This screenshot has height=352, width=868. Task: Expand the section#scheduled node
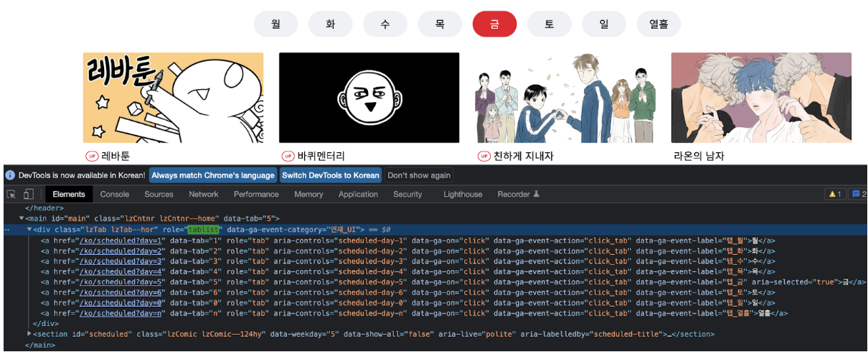pyautogui.click(x=29, y=334)
